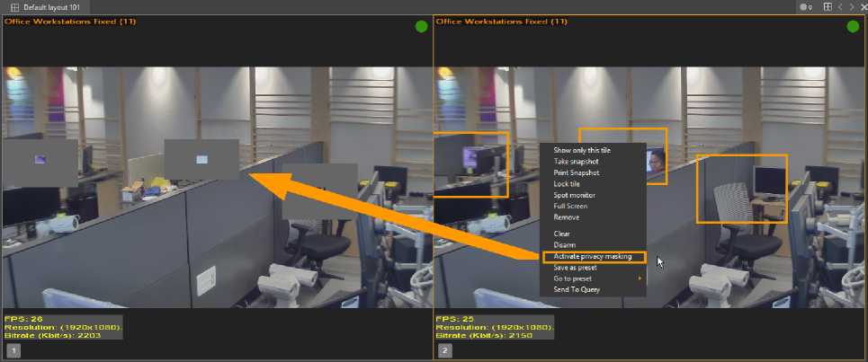Click the layout grid icon beside Default layout 101
868x362 pixels.
tap(14, 6)
